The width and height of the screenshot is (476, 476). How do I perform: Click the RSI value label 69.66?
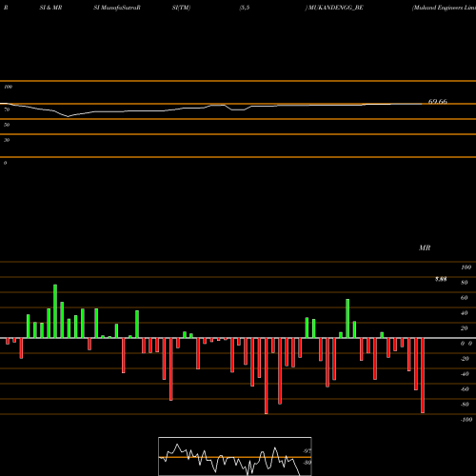(438, 102)
